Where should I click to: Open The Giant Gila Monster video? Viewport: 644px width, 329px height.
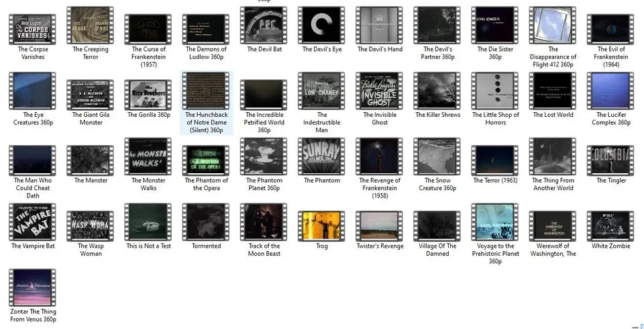click(x=91, y=93)
